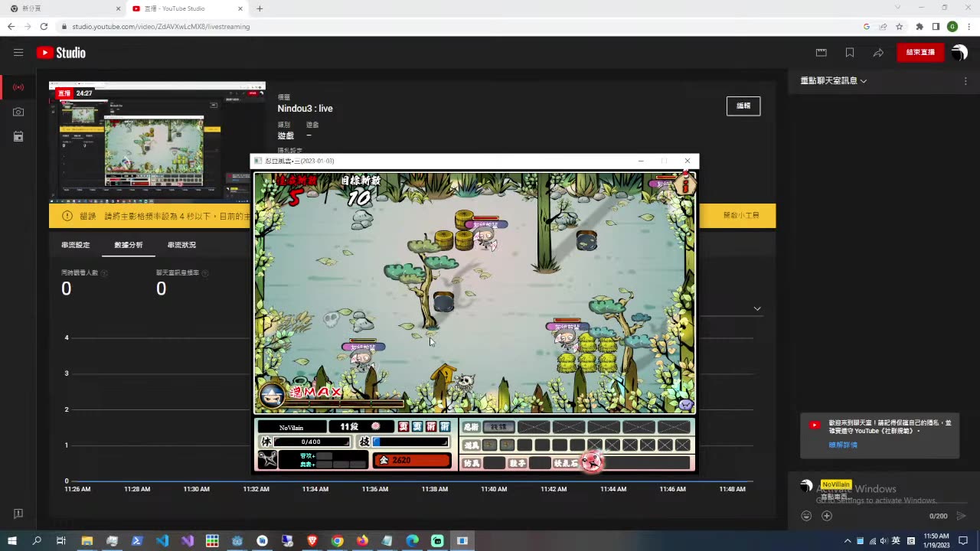Click the red demon stone icon in game
Image resolution: width=980 pixels, height=551 pixels.
pos(591,461)
